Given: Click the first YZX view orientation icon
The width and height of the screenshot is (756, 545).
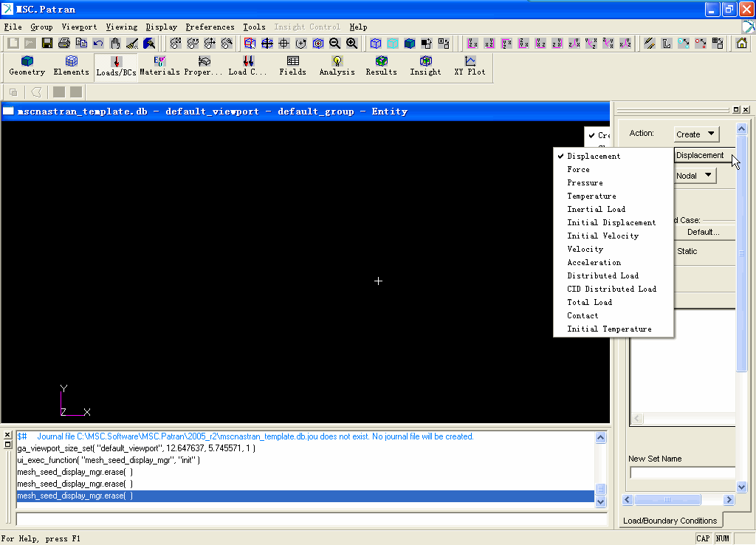Looking at the screenshot, I should click(x=472, y=44).
